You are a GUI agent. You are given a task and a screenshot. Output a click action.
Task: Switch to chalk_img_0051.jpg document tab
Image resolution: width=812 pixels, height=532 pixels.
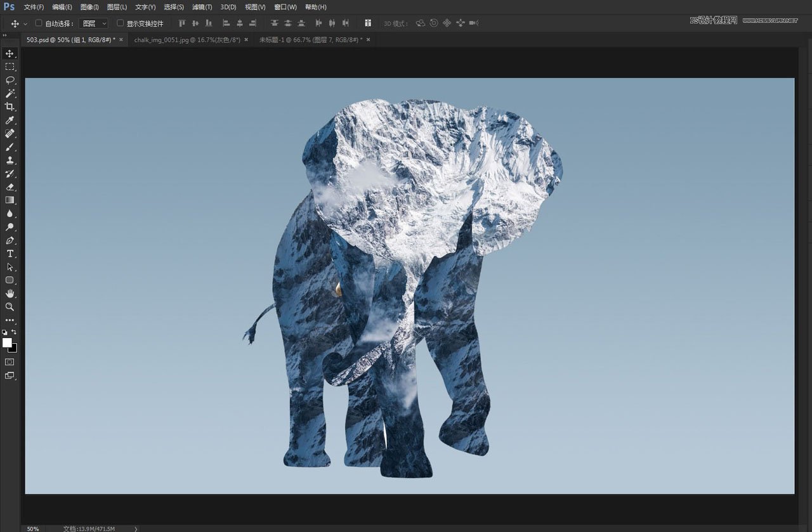pyautogui.click(x=187, y=39)
